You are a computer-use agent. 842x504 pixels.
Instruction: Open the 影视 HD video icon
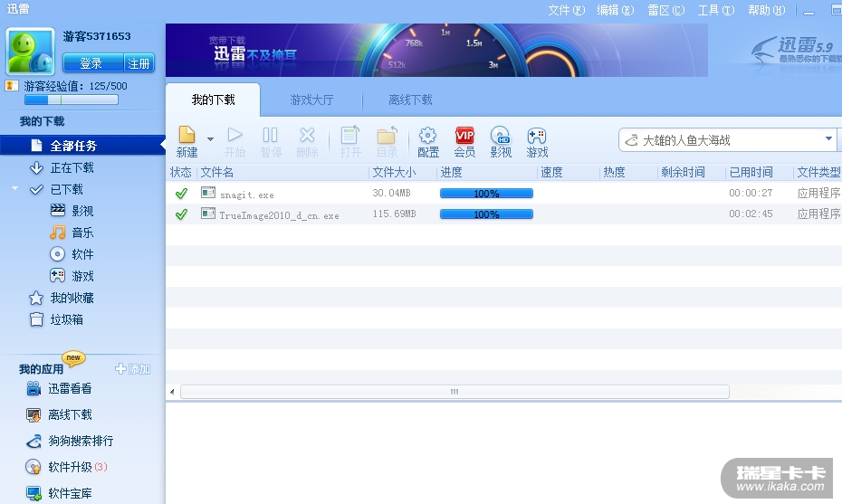[x=501, y=142]
